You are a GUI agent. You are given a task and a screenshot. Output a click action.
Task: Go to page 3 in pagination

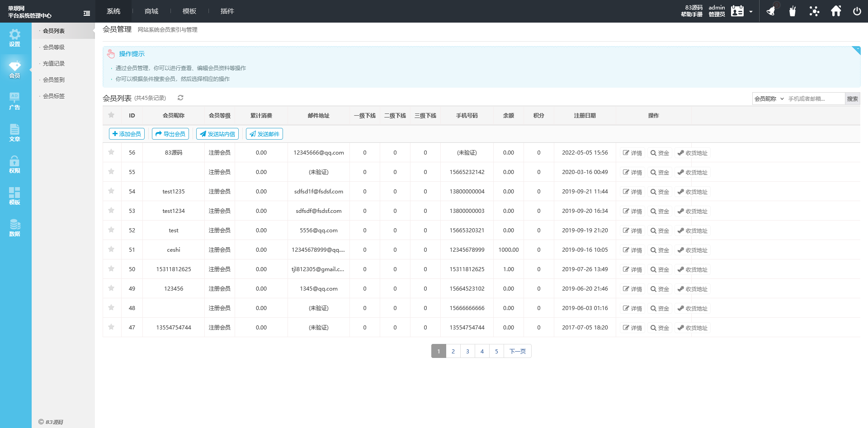pos(467,351)
